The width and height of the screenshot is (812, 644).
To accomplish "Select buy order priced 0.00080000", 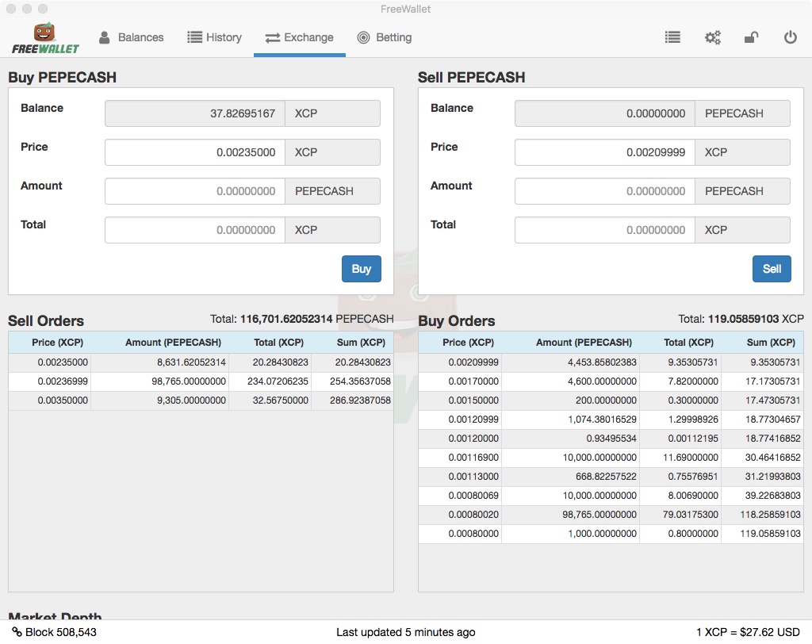I will coord(611,534).
